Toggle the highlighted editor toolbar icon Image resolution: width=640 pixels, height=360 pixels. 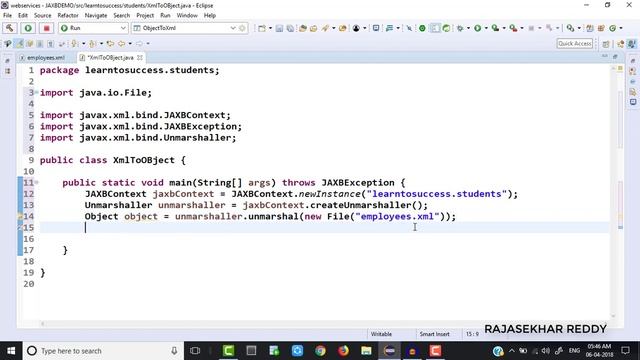click(x=435, y=28)
